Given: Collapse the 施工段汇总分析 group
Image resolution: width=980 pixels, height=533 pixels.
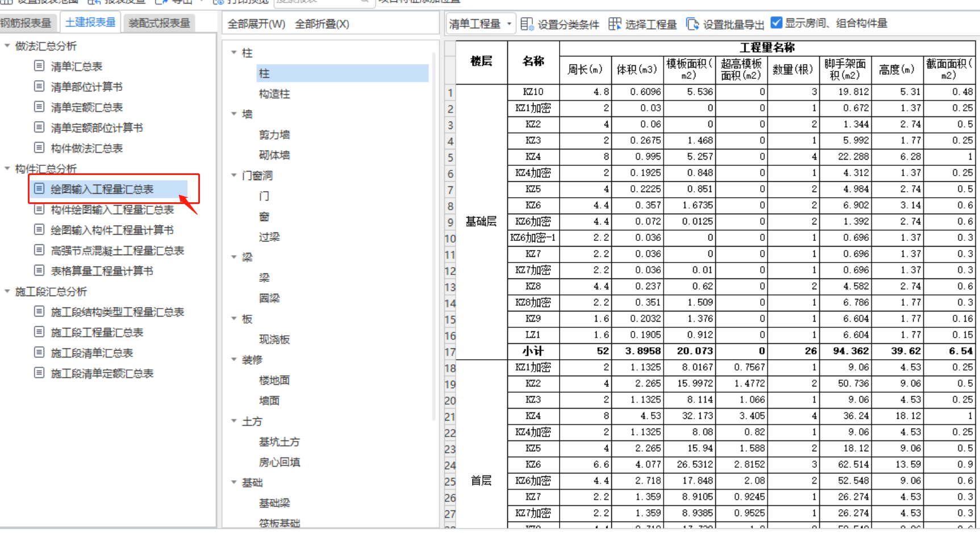Looking at the screenshot, I should [7, 291].
